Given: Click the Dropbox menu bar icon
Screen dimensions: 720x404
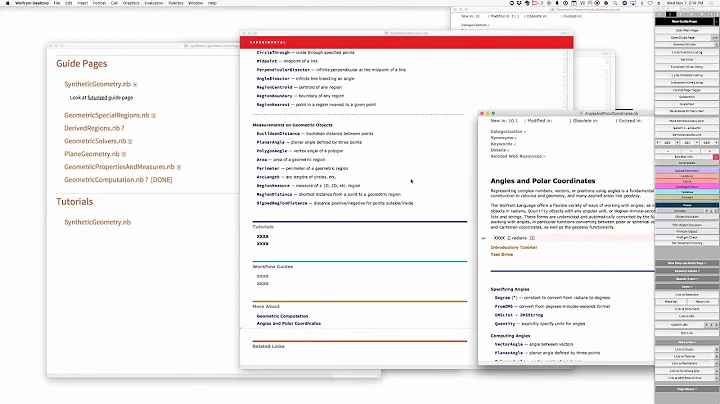Looking at the screenshot, I should pyautogui.click(x=519, y=3).
